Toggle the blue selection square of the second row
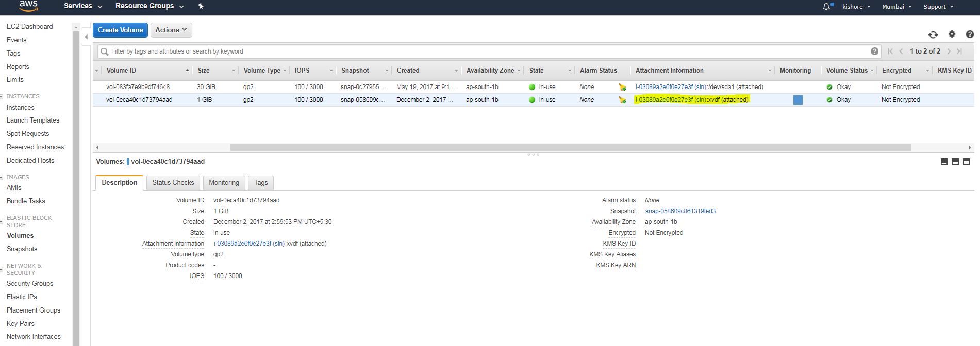Viewport: 980px width, 346px height. point(798,100)
